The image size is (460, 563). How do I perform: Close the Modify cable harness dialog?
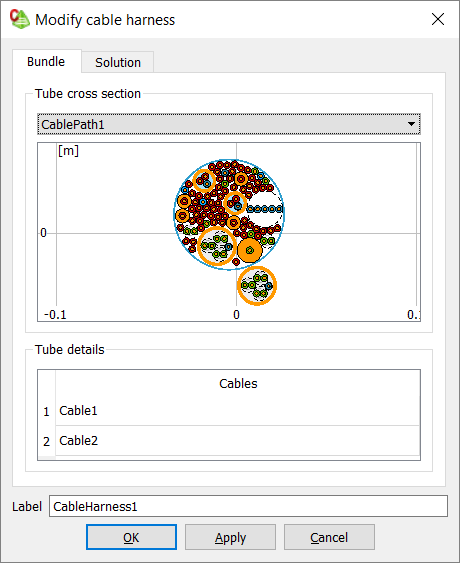[438, 19]
